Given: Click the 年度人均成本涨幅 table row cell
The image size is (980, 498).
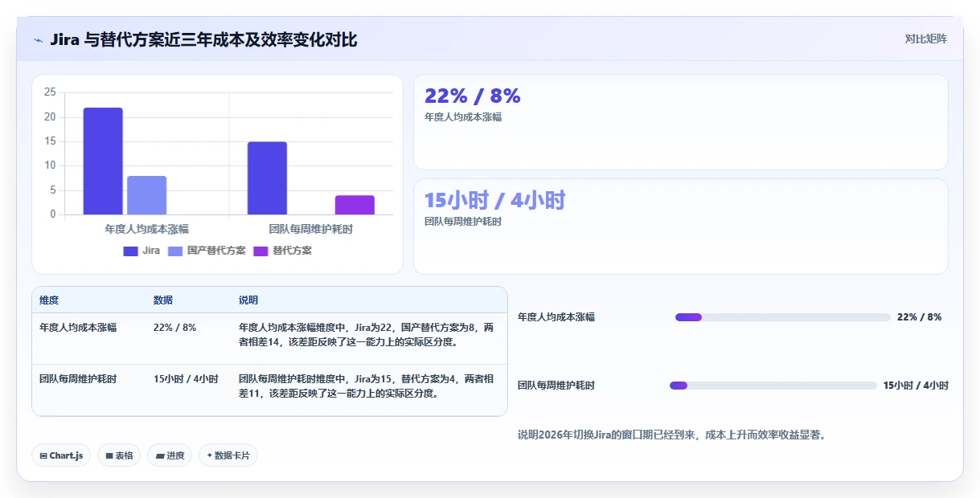Looking at the screenshot, I should coord(78,328).
